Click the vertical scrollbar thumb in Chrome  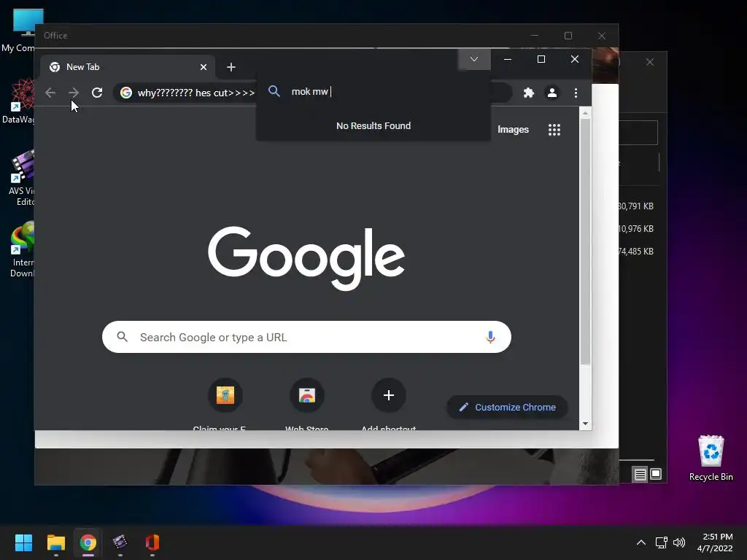click(586, 241)
